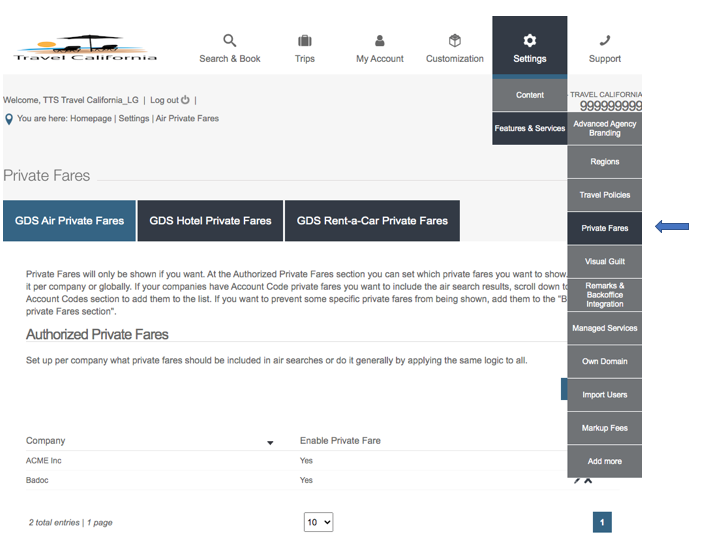This screenshot has height=552, width=705.
Task: Delete the Badoc row with X icon
Action: click(588, 481)
